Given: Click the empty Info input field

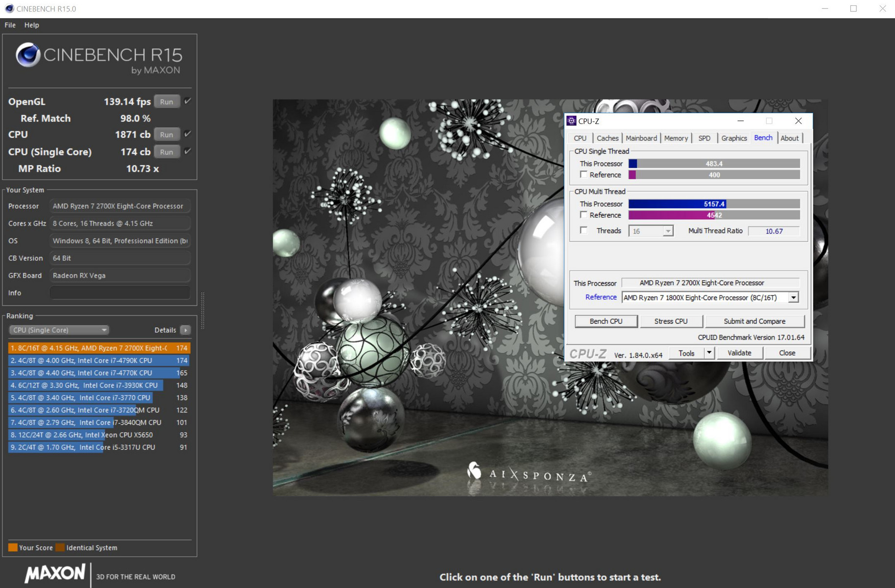Looking at the screenshot, I should (x=120, y=293).
